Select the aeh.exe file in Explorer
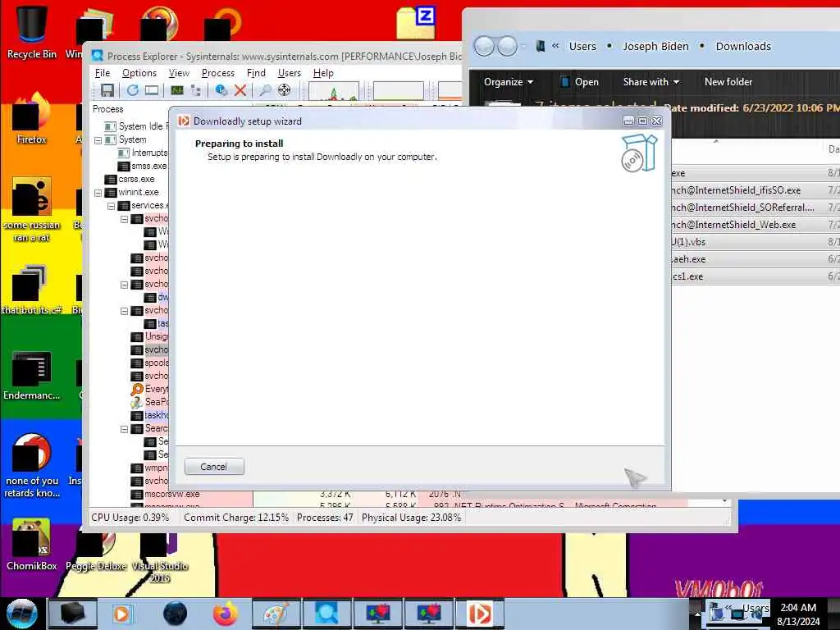This screenshot has height=630, width=840. pyautogui.click(x=756, y=258)
